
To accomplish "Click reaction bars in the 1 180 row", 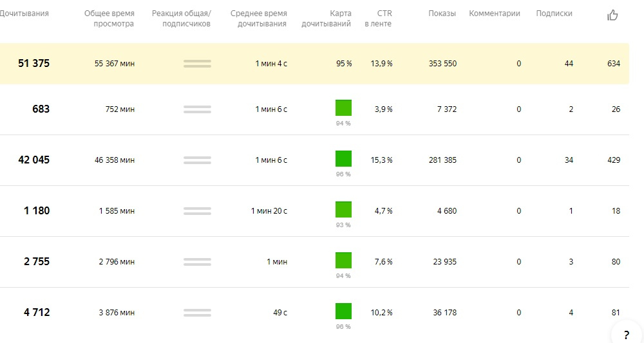I will [x=197, y=211].
